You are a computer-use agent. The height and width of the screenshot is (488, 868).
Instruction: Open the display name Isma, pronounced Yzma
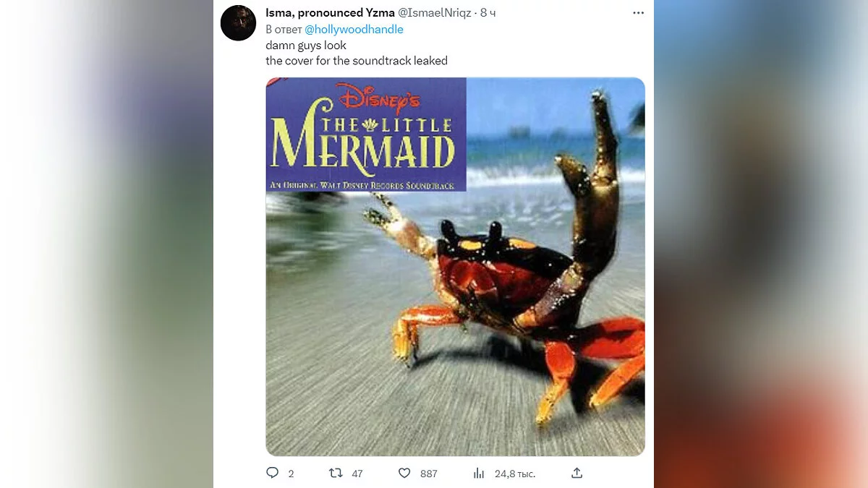[331, 13]
